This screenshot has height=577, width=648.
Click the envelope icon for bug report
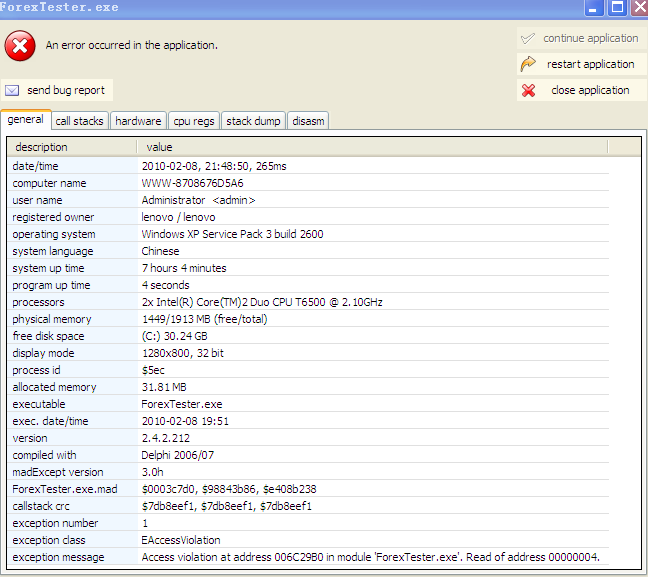click(x=12, y=90)
